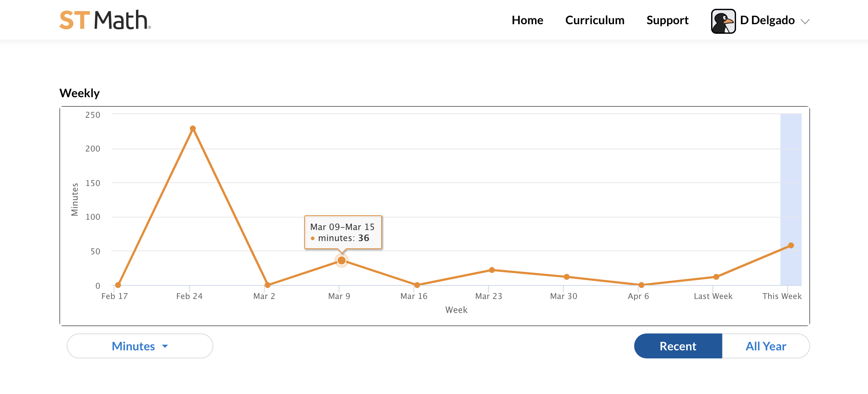Select the highlighted Mar 9 data point
The image size is (868, 394).
pos(341,260)
